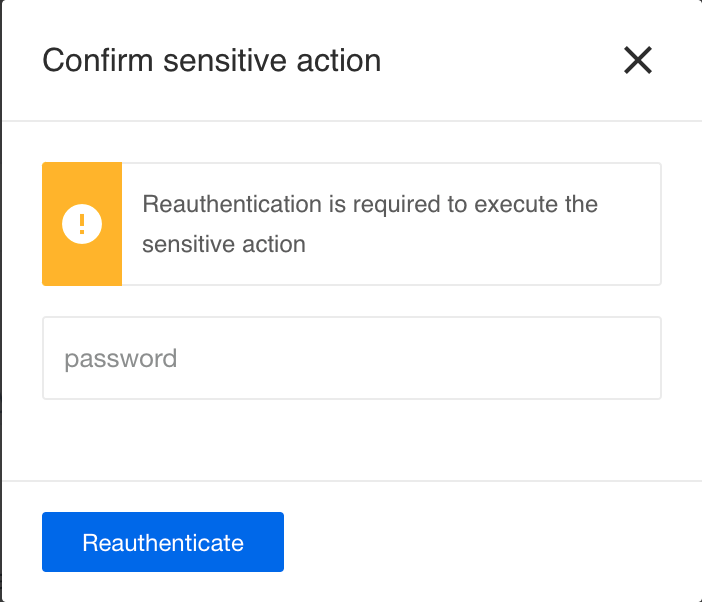Click the warning banner box
The width and height of the screenshot is (702, 602).
tap(351, 224)
